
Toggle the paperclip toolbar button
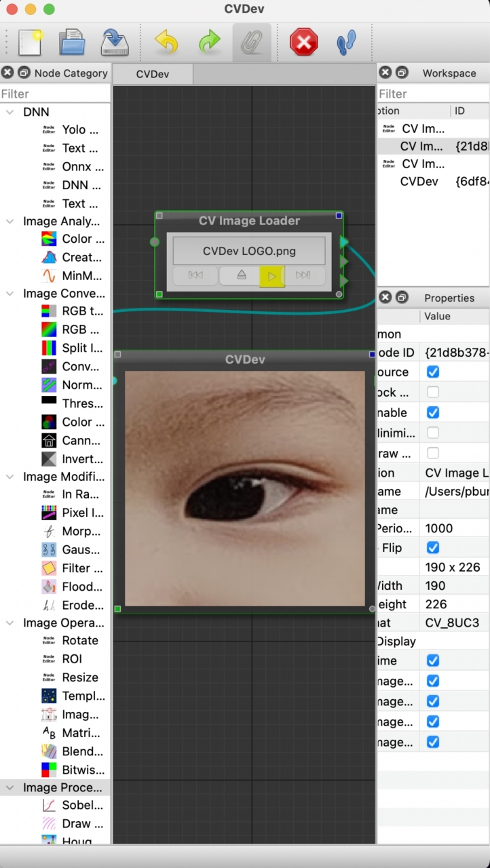pos(252,43)
